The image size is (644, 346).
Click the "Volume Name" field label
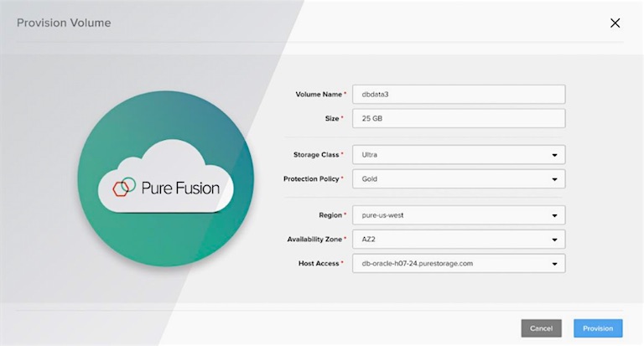point(319,95)
